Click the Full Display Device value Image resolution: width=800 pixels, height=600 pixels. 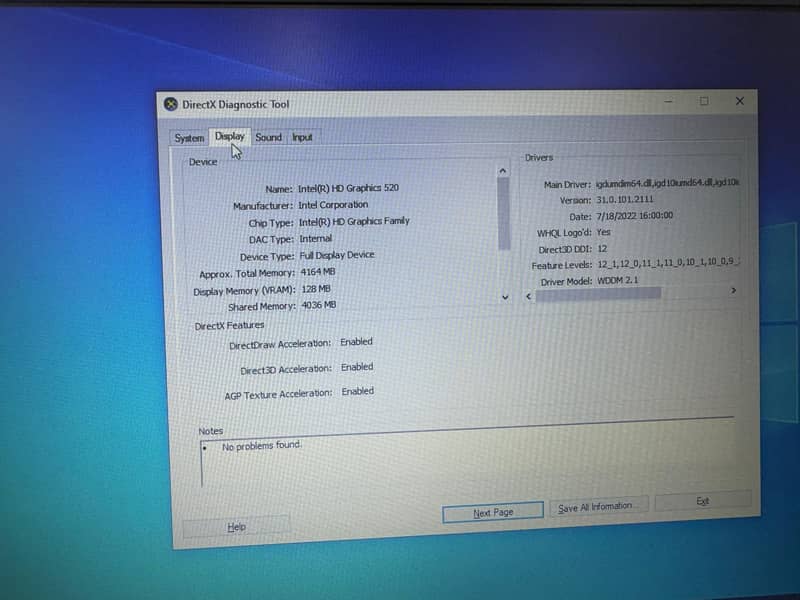(x=337, y=255)
